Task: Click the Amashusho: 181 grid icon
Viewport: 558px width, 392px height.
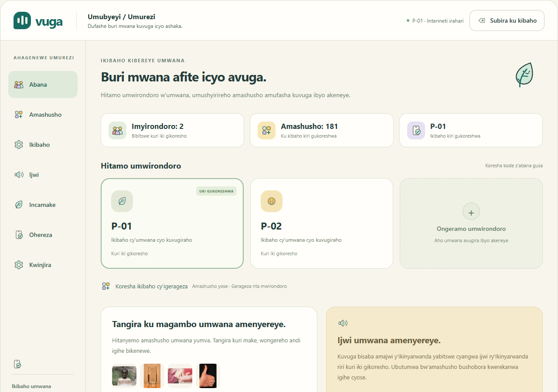Action: [x=266, y=130]
